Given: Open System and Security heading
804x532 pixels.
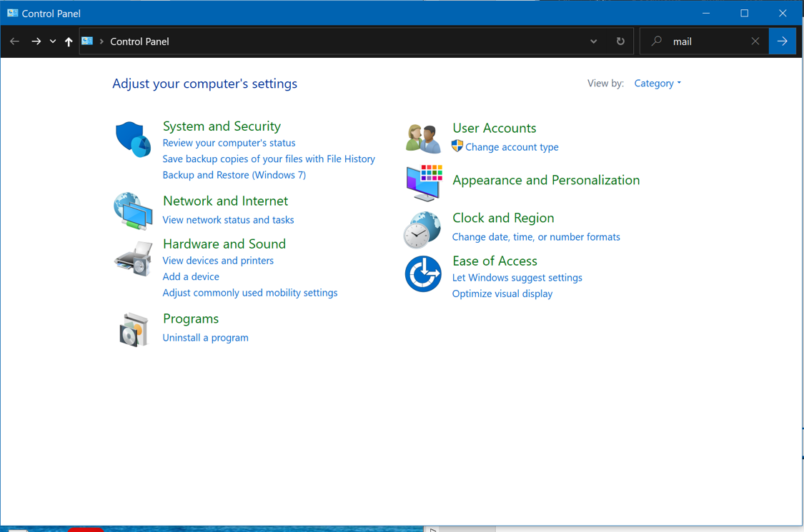Looking at the screenshot, I should 222,126.
